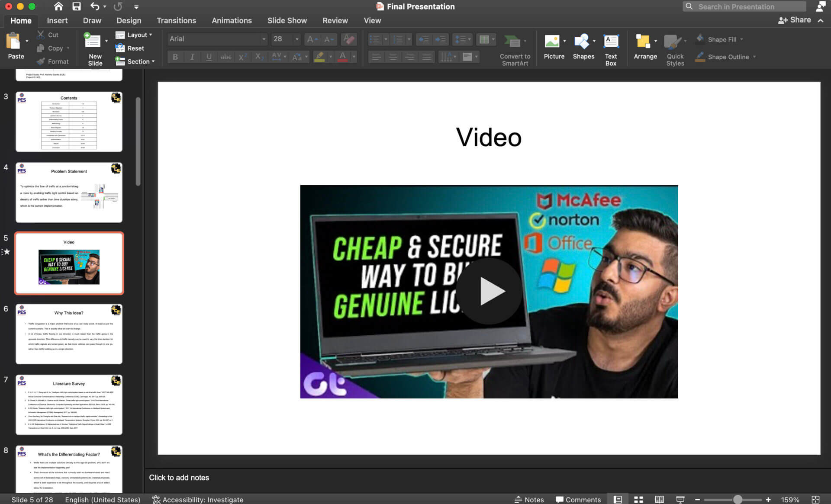Switch to the Design tab
The height and width of the screenshot is (504, 831).
129,20
